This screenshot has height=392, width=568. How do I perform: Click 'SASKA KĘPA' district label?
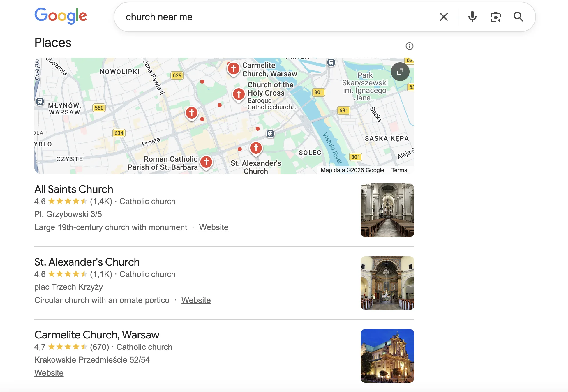tap(387, 139)
